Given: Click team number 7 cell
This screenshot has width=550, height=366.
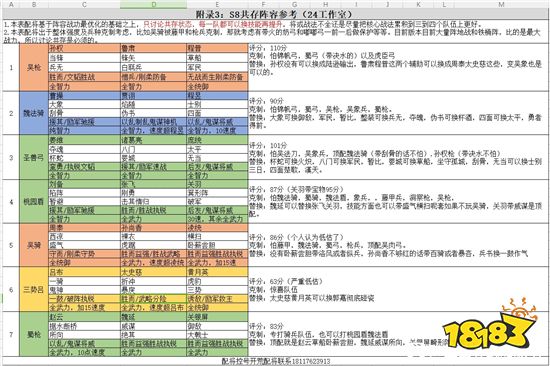Looking at the screenshot, I should click(11, 334).
